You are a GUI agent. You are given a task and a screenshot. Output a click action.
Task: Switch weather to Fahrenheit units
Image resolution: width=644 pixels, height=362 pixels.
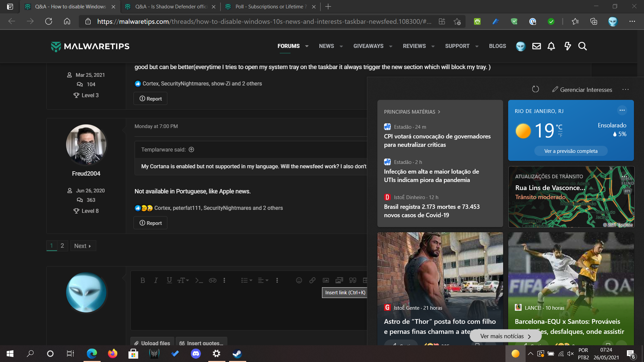pyautogui.click(x=560, y=135)
